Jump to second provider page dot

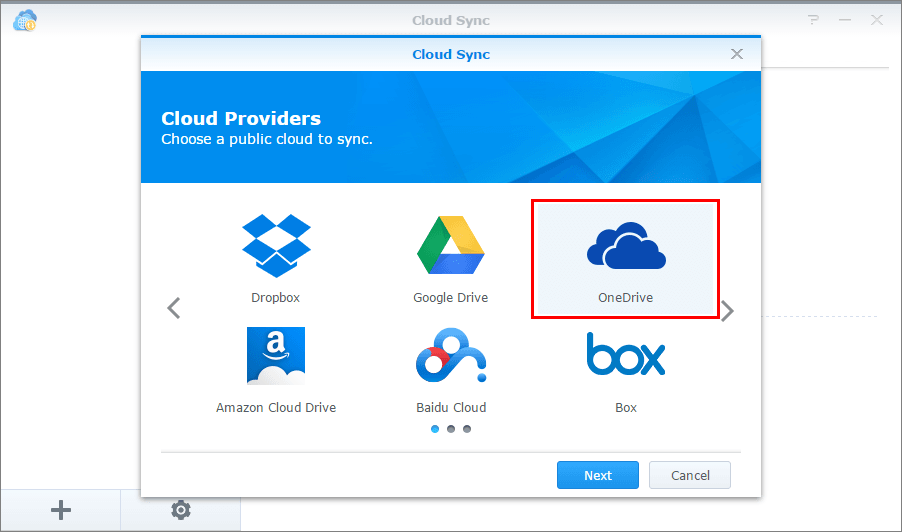pyautogui.click(x=451, y=429)
